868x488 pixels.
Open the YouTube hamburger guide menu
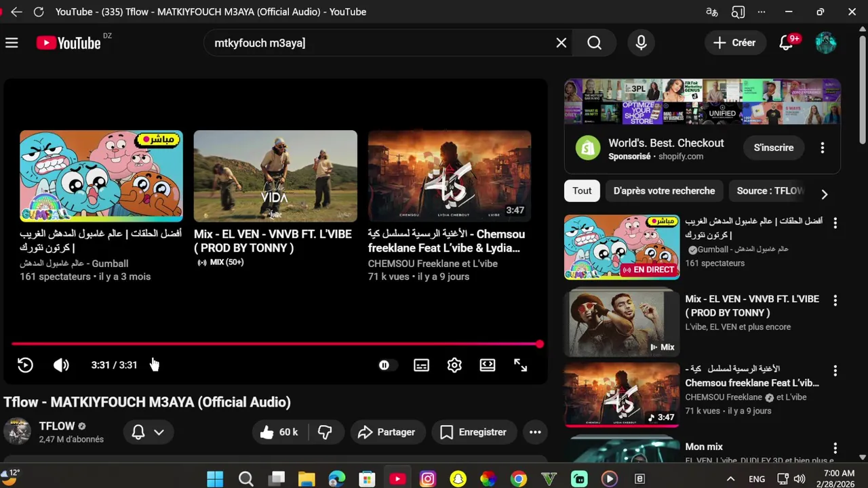point(12,43)
